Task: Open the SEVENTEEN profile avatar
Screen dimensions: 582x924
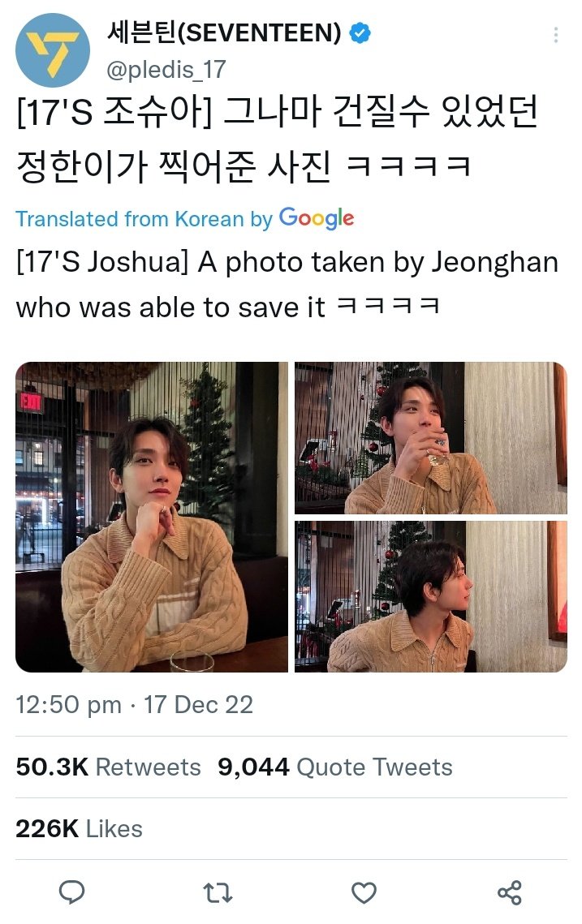Action: tap(53, 50)
